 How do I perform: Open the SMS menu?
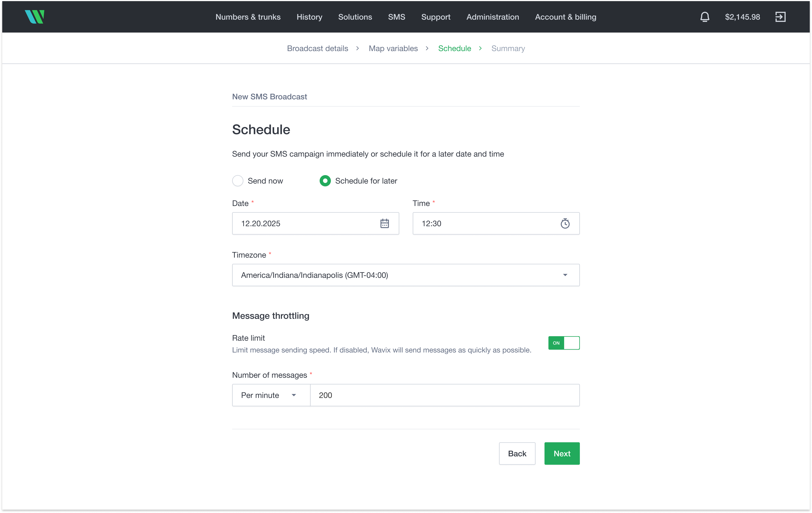pos(397,17)
